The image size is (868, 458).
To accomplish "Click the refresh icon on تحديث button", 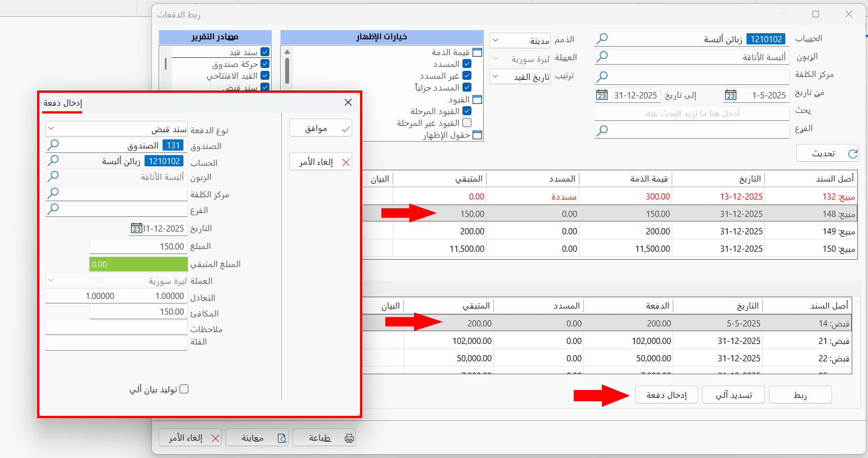I will pyautogui.click(x=853, y=153).
